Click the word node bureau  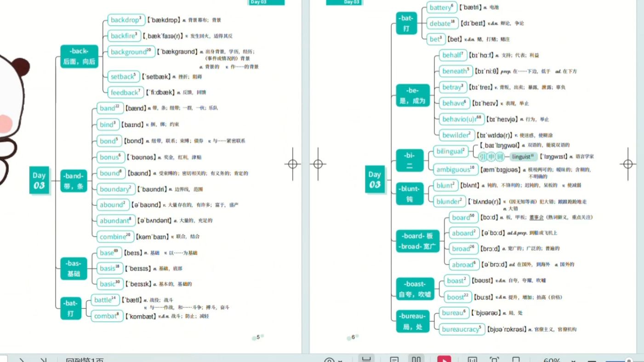pyautogui.click(x=454, y=313)
